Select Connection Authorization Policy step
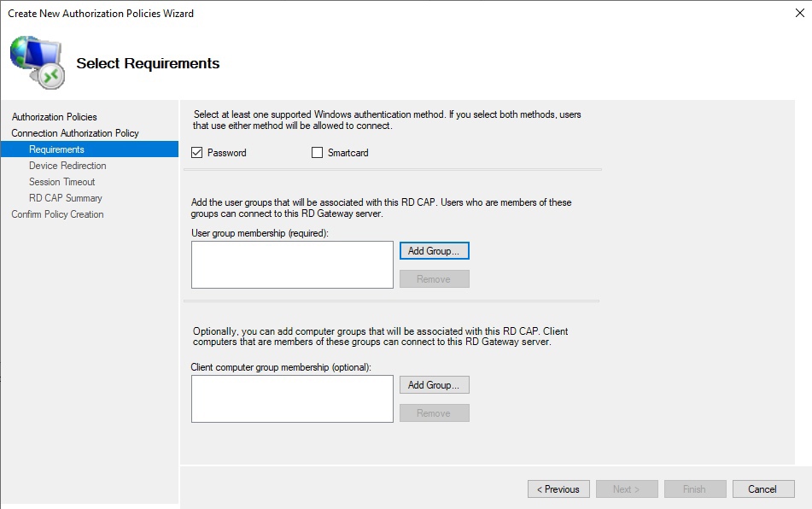The height and width of the screenshot is (509, 812). click(x=75, y=133)
